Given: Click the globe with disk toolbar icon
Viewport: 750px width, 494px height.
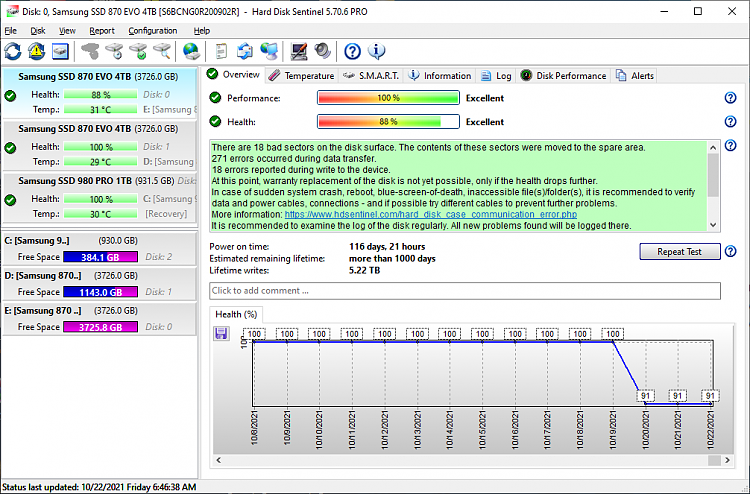Looking at the screenshot, I should (191, 51).
